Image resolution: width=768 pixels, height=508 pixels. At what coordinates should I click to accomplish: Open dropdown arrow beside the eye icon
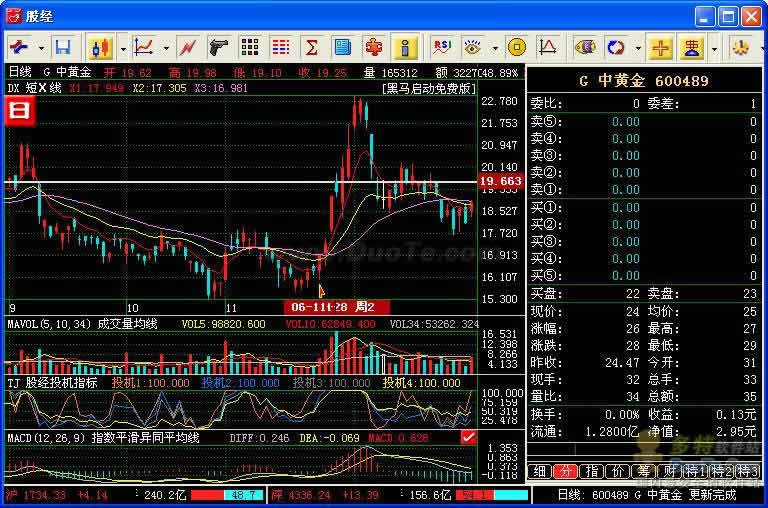pos(492,47)
